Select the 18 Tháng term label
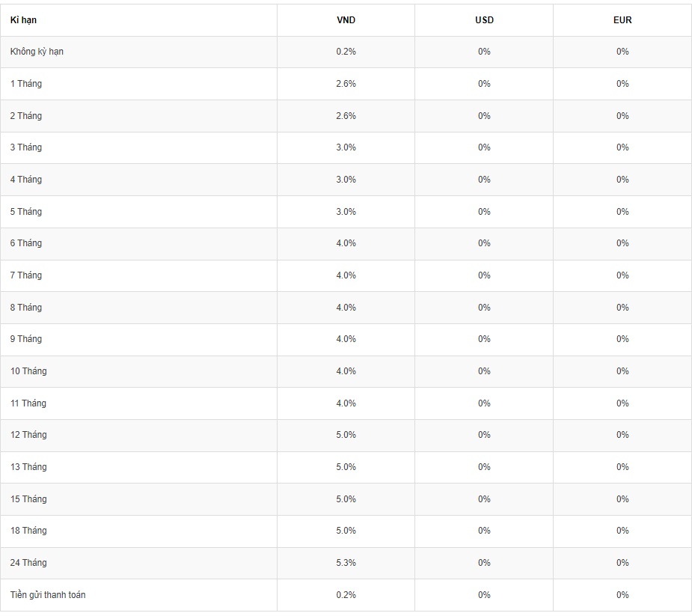This screenshot has height=616, width=692. [x=28, y=531]
